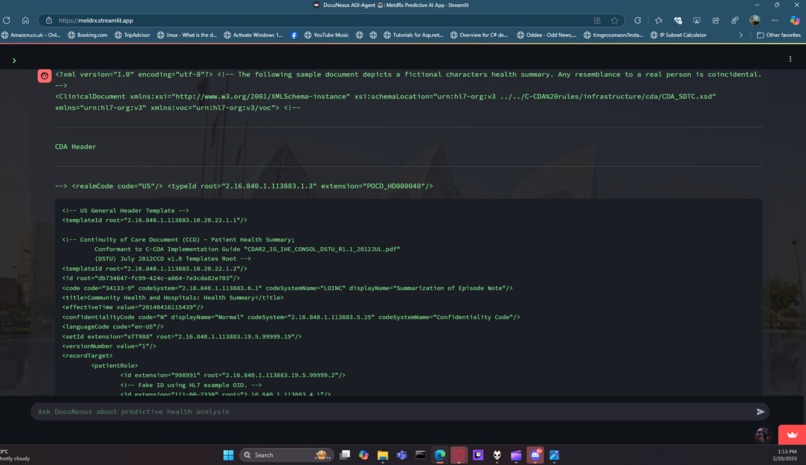Open the Windows Start menu

(228, 455)
